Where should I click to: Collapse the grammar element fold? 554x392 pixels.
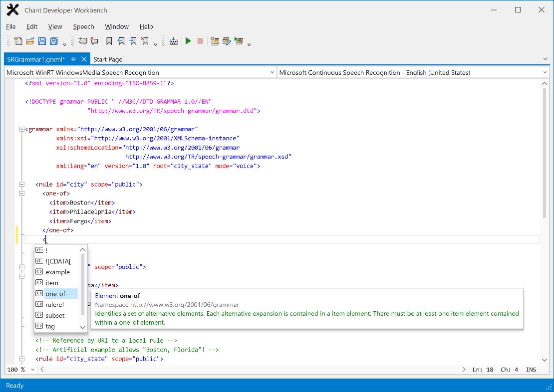(22, 129)
